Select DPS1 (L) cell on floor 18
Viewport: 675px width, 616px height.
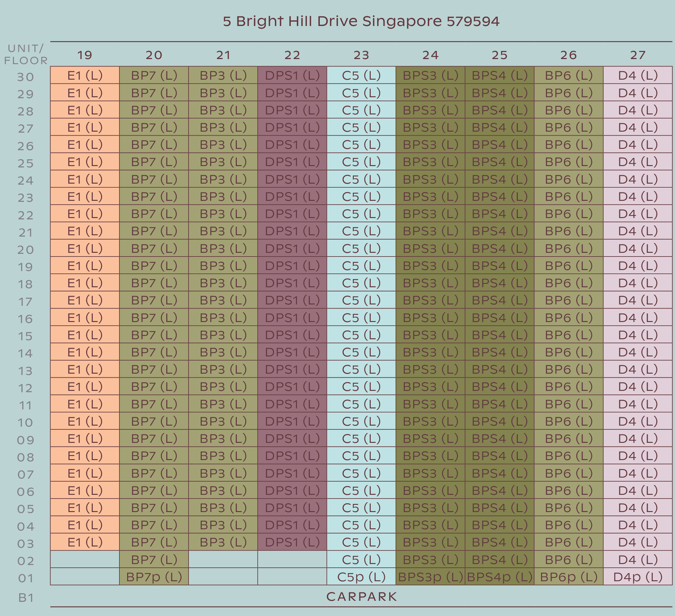(292, 283)
